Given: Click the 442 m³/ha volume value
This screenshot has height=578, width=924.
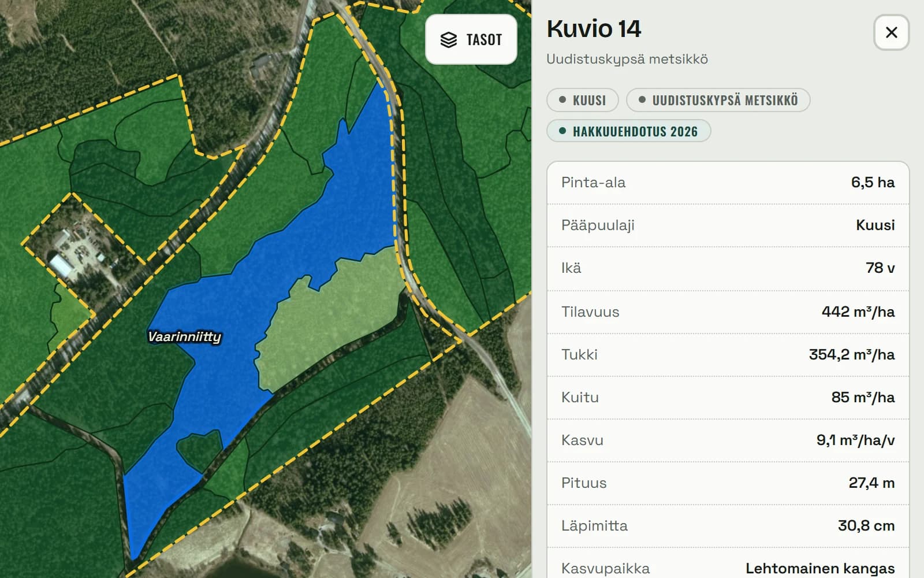Looking at the screenshot, I should (x=858, y=312).
